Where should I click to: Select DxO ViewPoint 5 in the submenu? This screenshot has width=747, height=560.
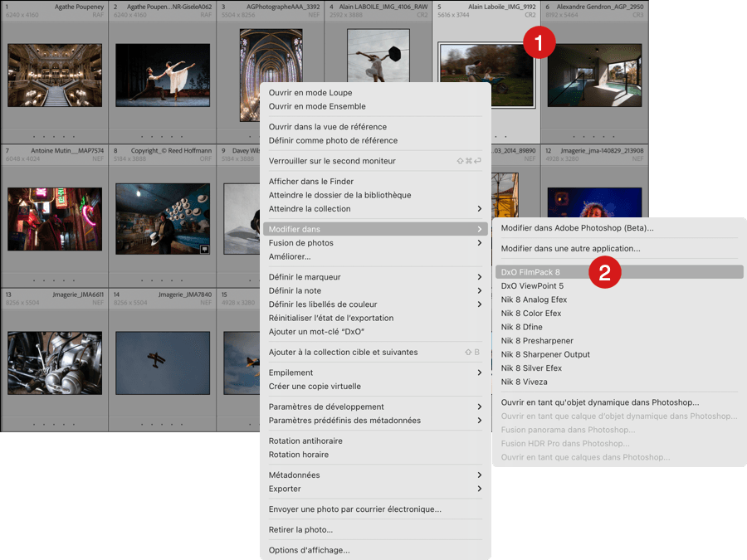pos(532,286)
